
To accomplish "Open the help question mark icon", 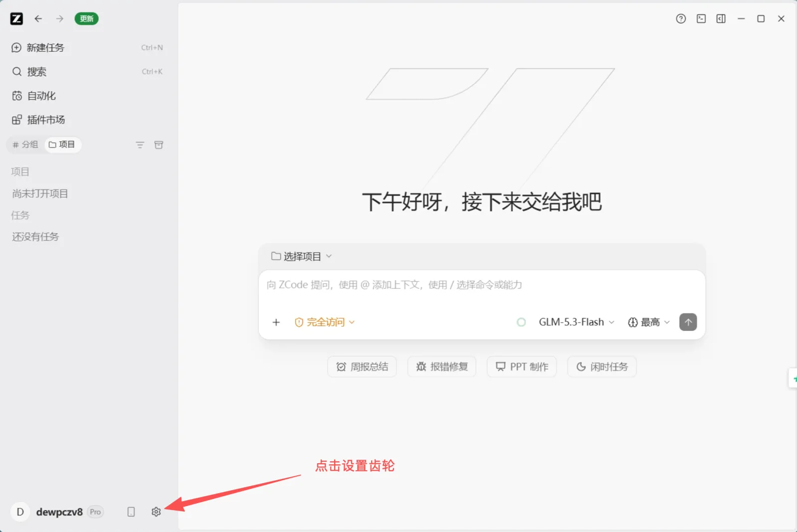I will coord(681,19).
